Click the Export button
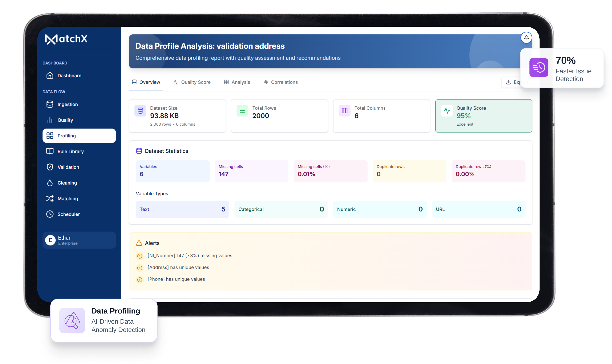This screenshot has width=612, height=364. [x=512, y=82]
